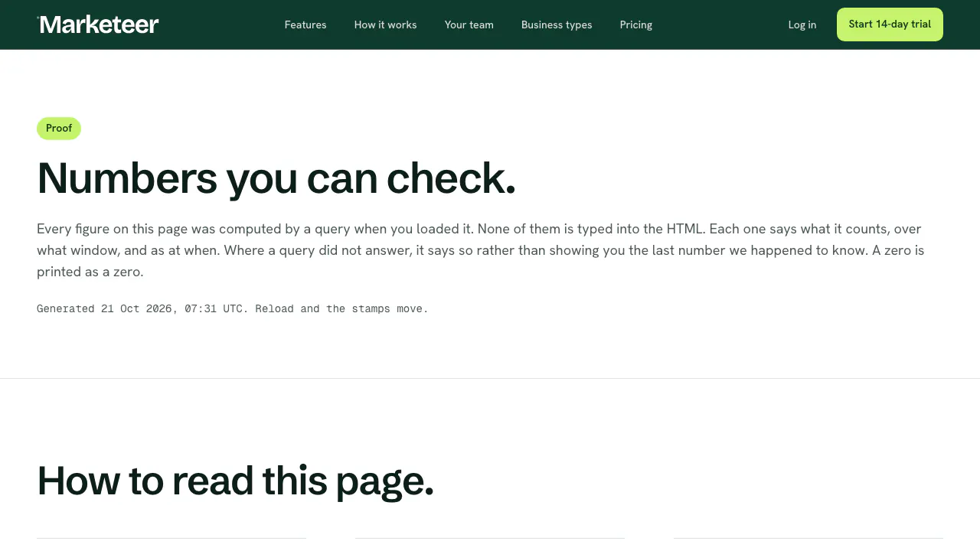980x551 pixels.
Task: Go to How it works
Action: pyautogui.click(x=385, y=24)
